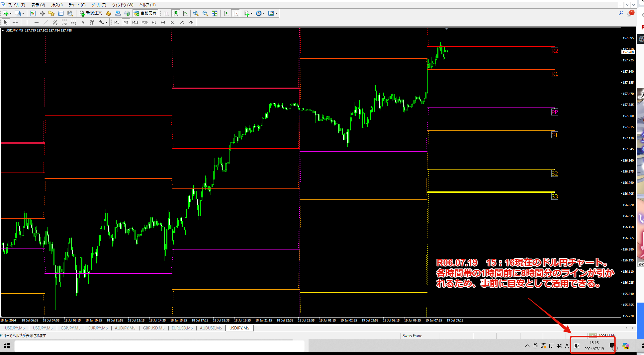
Task: Select the horizontal line tool
Action: (x=37, y=22)
